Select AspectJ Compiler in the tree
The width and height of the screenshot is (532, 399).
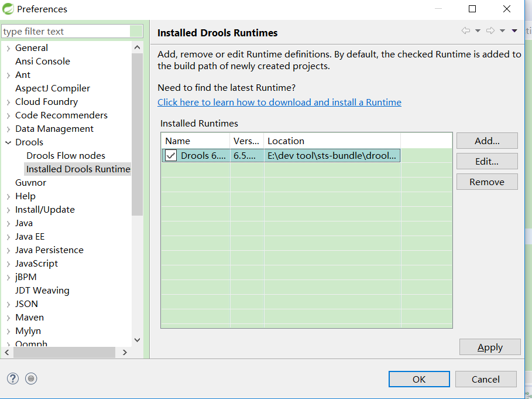[53, 88]
